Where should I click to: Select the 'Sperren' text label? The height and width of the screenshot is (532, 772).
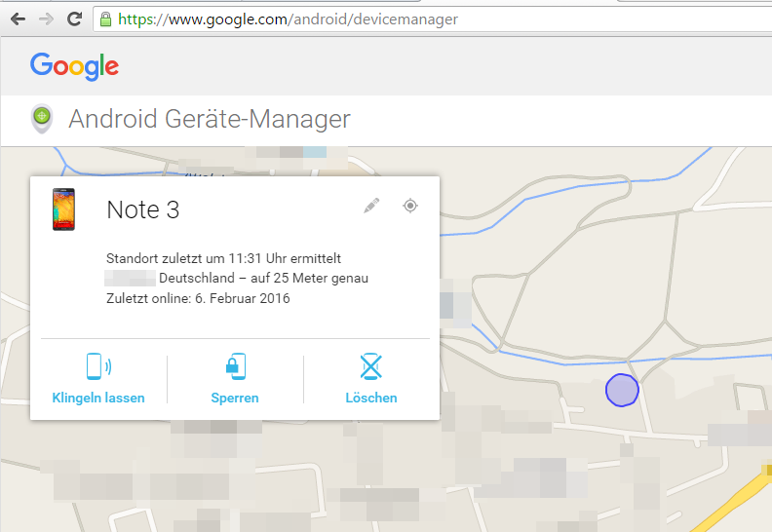(235, 398)
